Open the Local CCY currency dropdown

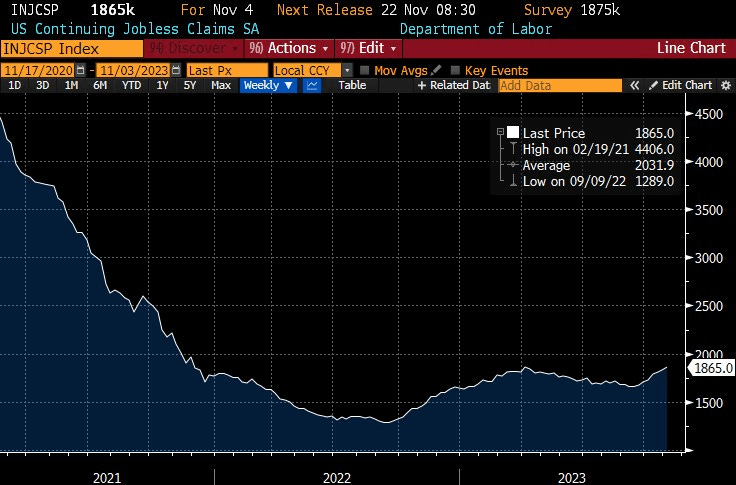click(x=313, y=70)
